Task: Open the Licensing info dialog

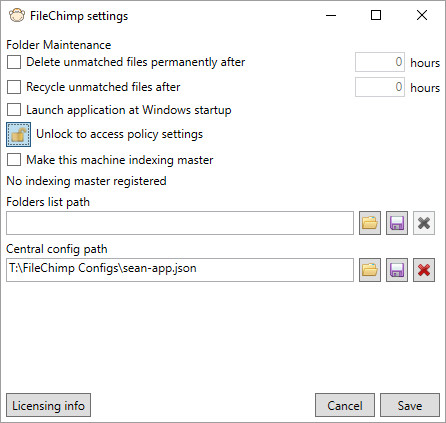Action: click(x=48, y=405)
